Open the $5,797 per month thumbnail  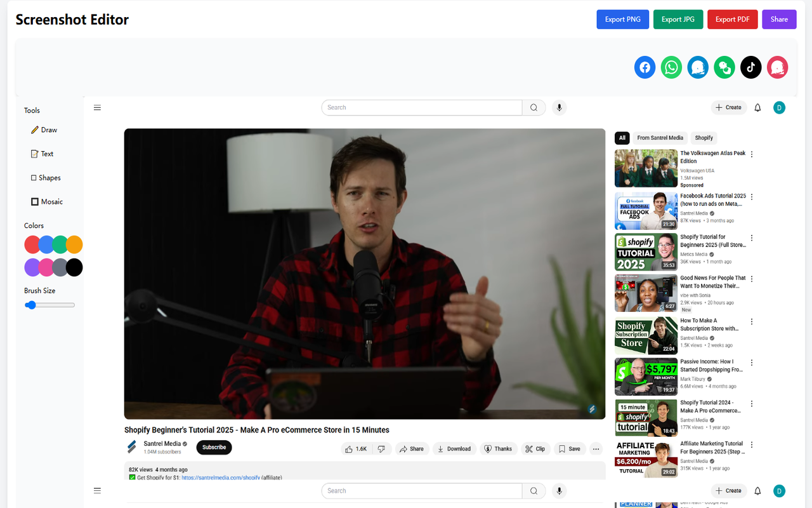[646, 377]
